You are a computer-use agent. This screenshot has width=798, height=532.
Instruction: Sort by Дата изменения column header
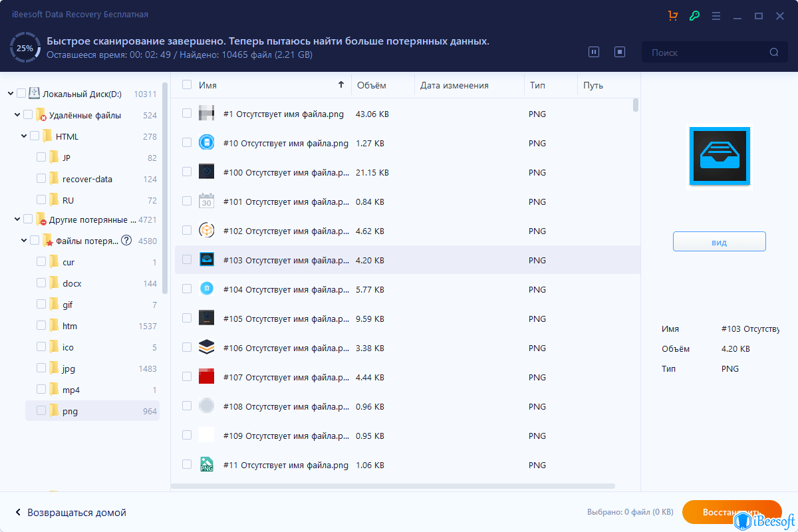point(454,85)
